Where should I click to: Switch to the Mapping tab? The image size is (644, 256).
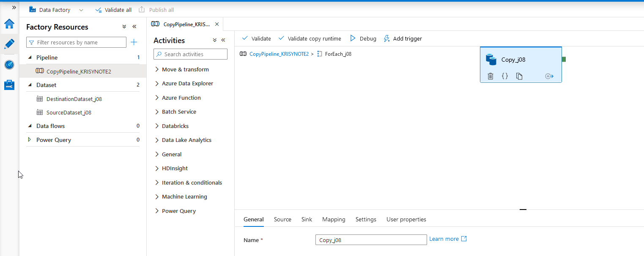click(334, 219)
